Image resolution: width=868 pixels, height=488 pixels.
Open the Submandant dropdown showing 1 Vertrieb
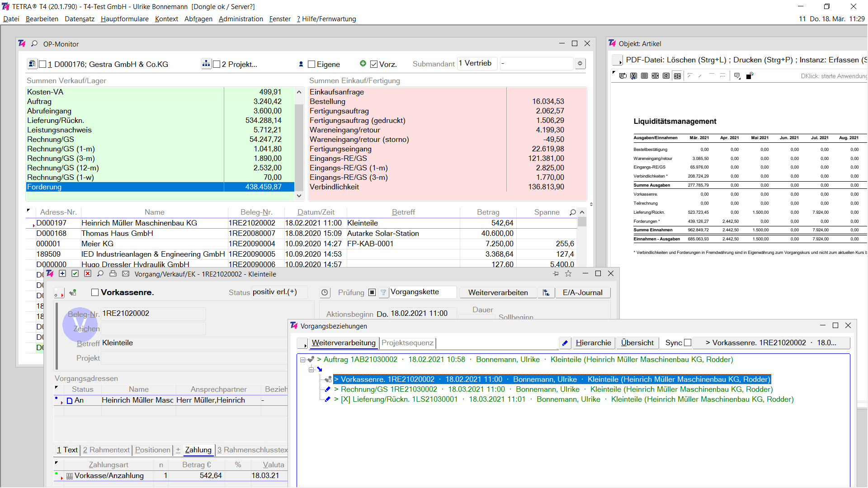477,63
